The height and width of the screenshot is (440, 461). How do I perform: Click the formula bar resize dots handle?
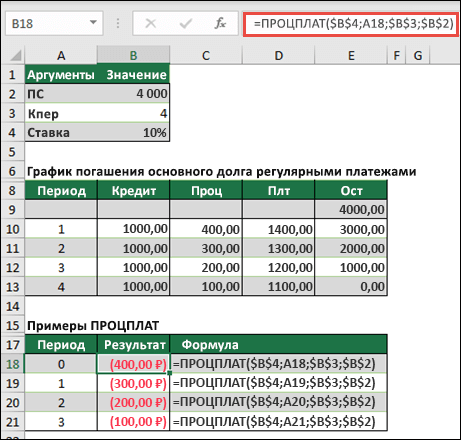(118, 23)
